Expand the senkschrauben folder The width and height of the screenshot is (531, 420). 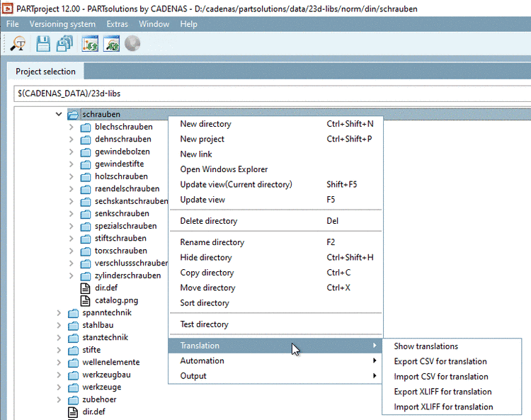[x=71, y=214]
